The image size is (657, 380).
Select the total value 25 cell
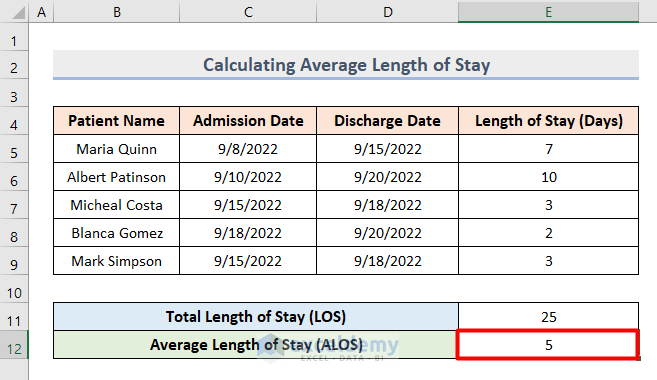548,316
